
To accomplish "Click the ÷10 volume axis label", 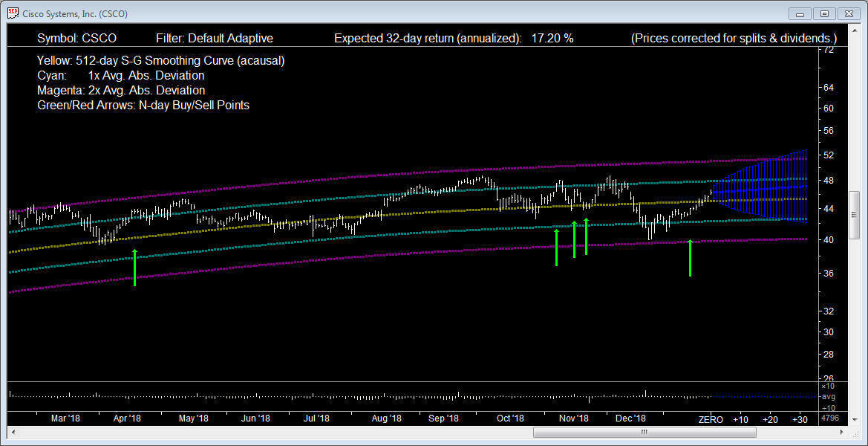I will click(829, 407).
